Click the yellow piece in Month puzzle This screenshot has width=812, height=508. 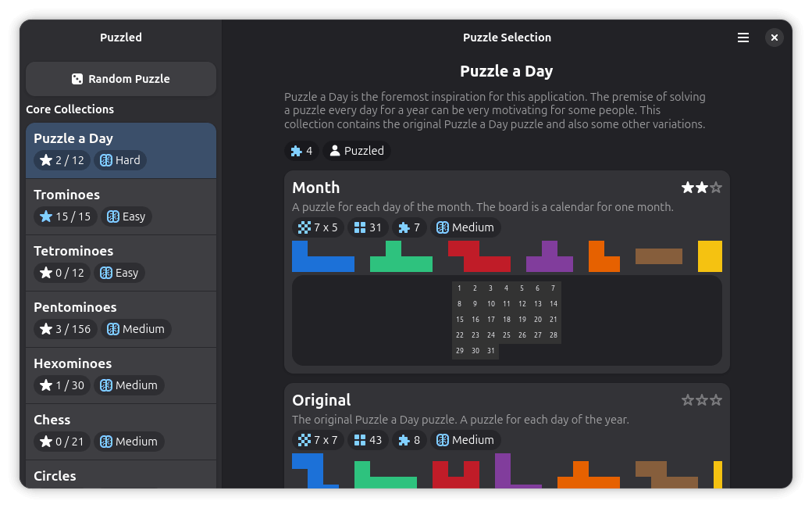click(x=710, y=256)
